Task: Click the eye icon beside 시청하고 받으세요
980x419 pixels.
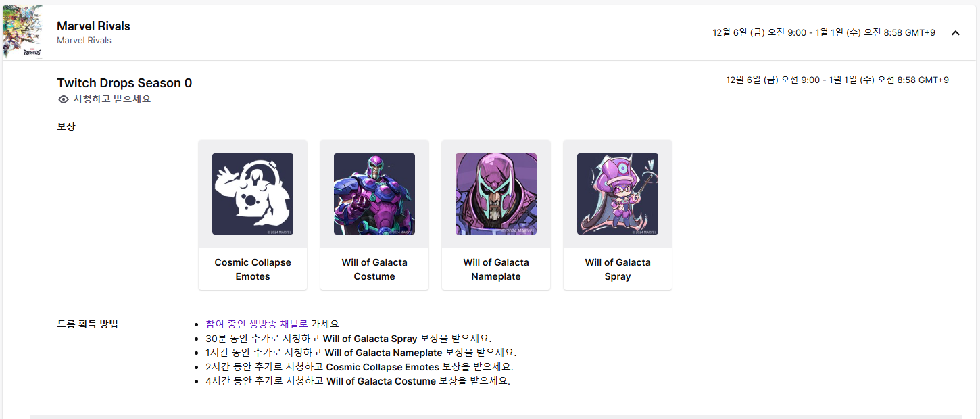Action: pyautogui.click(x=64, y=99)
